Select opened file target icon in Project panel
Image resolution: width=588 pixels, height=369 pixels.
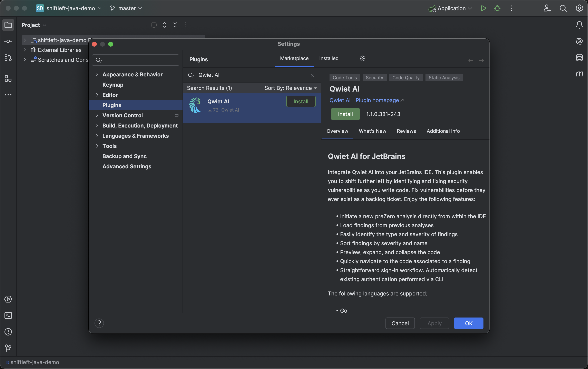pyautogui.click(x=154, y=25)
